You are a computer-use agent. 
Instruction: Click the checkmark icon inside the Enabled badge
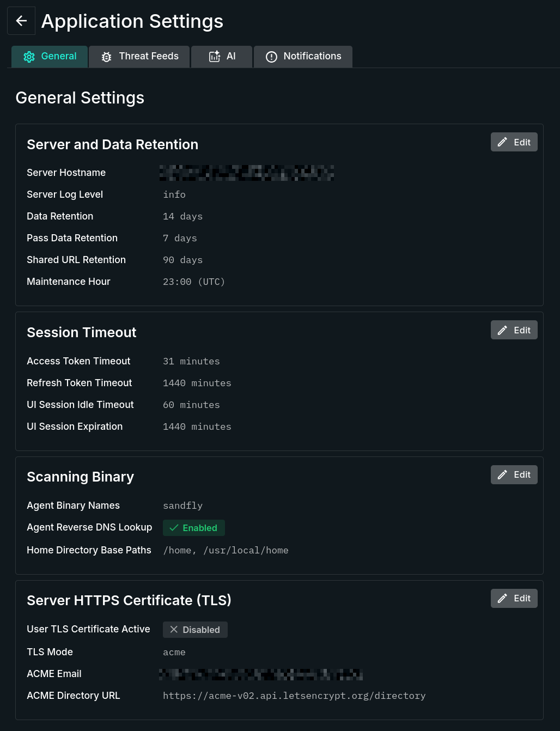pyautogui.click(x=174, y=528)
